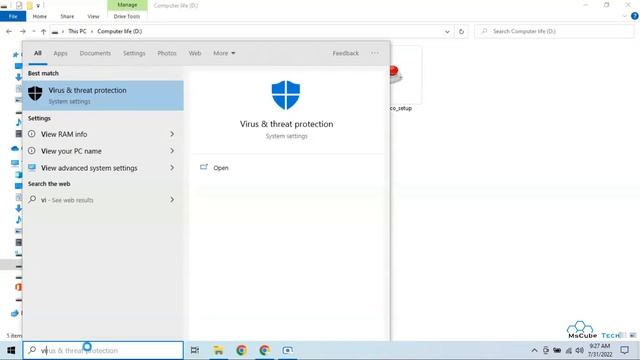Open search panel options ellipsis menu

[x=375, y=53]
